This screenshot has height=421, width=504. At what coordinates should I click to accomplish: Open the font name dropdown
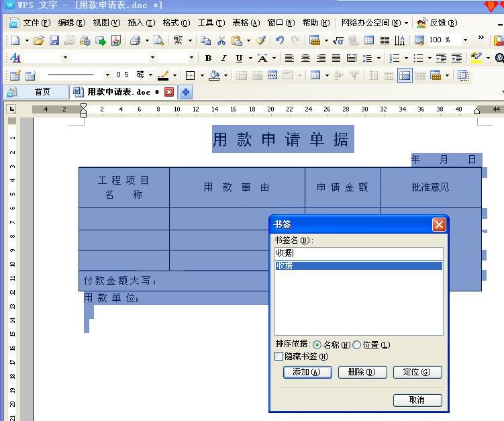click(x=153, y=58)
